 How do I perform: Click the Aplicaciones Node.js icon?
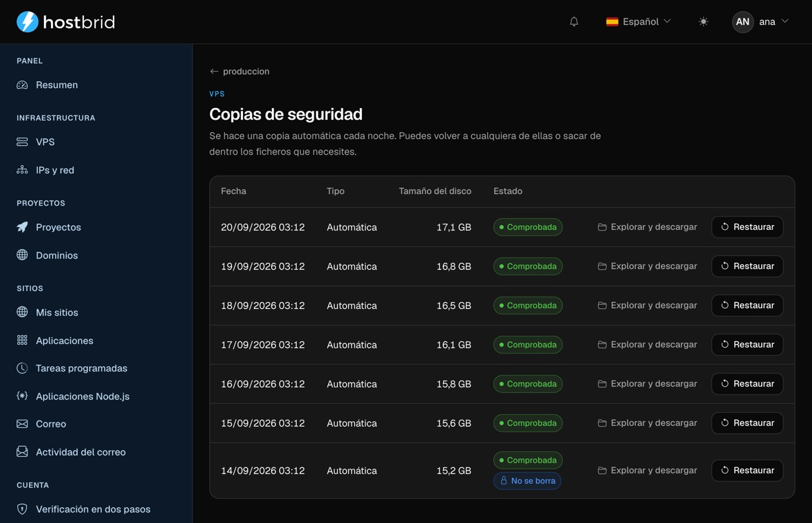[x=22, y=396]
